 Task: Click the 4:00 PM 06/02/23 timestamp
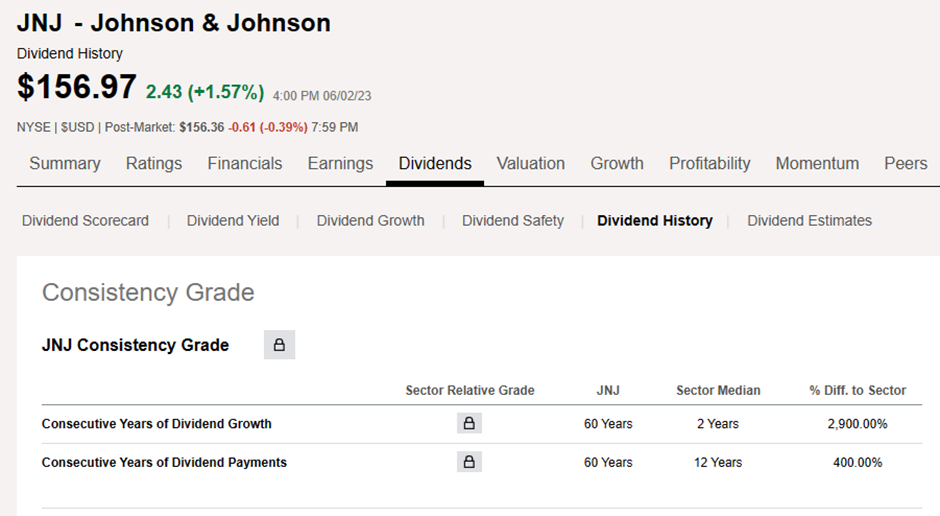(x=322, y=96)
